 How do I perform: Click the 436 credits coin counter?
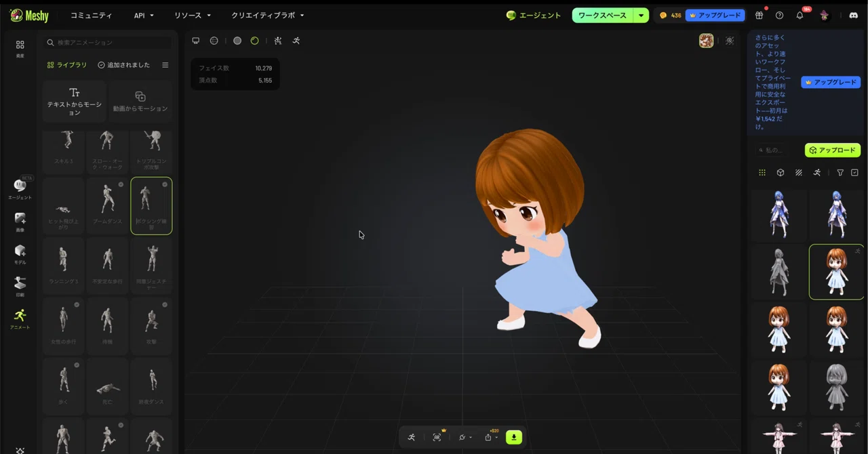point(670,15)
